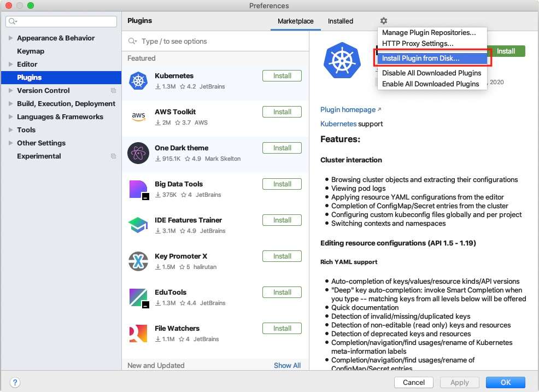This screenshot has width=539, height=392.
Task: Focus the plugin search 'Type / to see options' field
Action: coord(215,41)
